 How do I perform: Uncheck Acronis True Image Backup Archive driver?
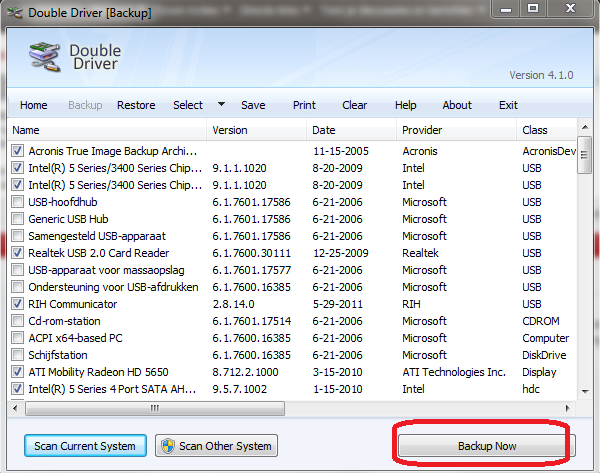click(18, 151)
